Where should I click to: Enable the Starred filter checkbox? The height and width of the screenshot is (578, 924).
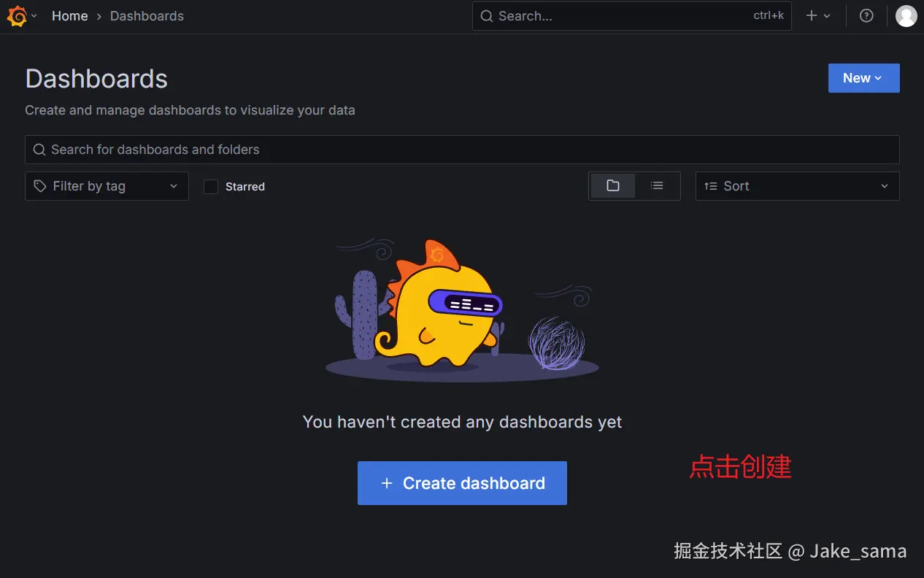pyautogui.click(x=210, y=186)
